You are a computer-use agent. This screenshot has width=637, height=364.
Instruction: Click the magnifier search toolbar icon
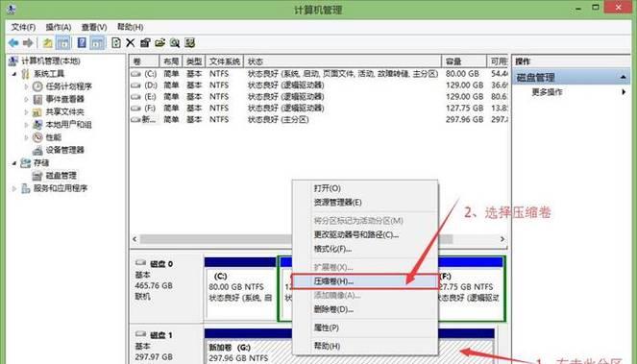click(175, 42)
